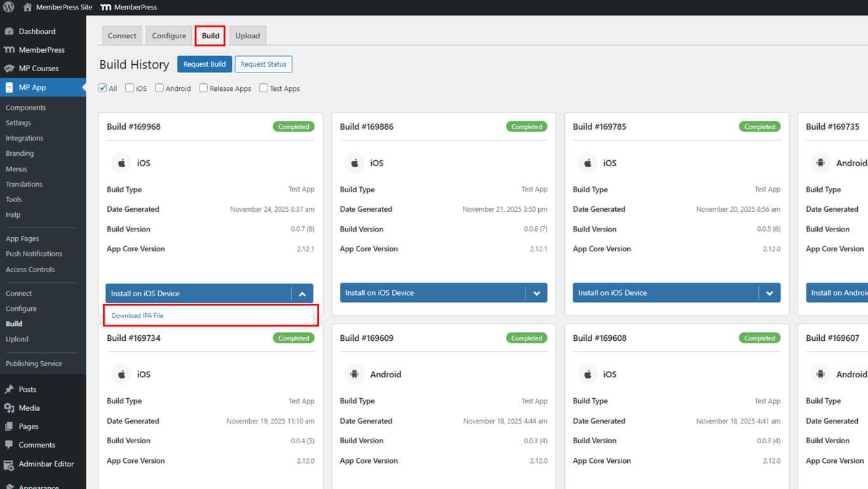Screen dimensions: 868x489
Task: Check the Release Apps filter checkbox
Action: 203,88
